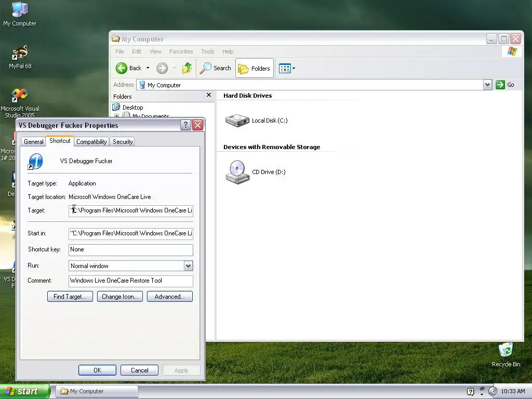
Task: Click the Hard Disk Drives heading
Action: [248, 96]
